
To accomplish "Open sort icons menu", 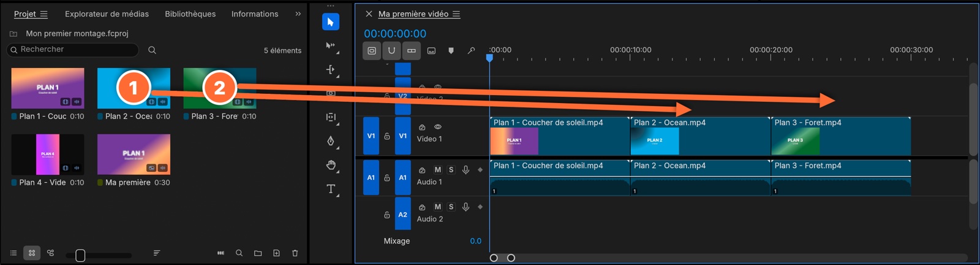I will (x=157, y=253).
